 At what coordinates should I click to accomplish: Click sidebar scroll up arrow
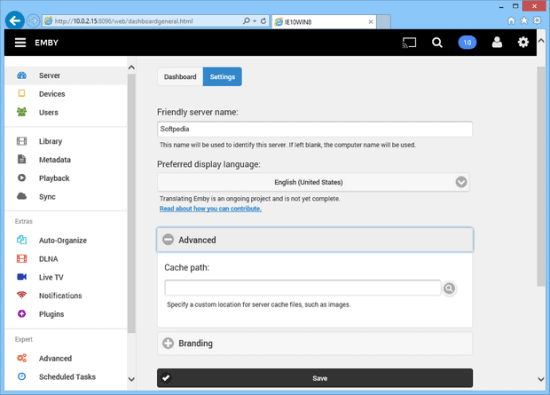(132, 67)
